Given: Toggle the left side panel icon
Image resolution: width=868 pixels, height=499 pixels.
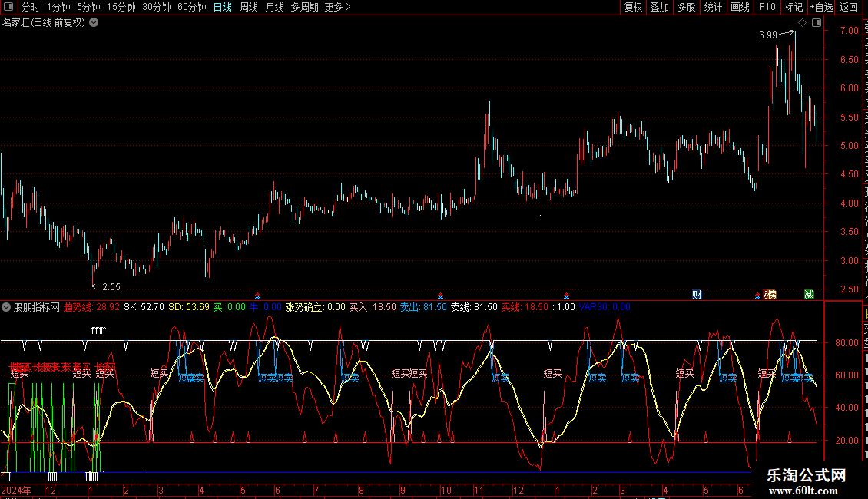Looking at the screenshot, I should click(8, 7).
